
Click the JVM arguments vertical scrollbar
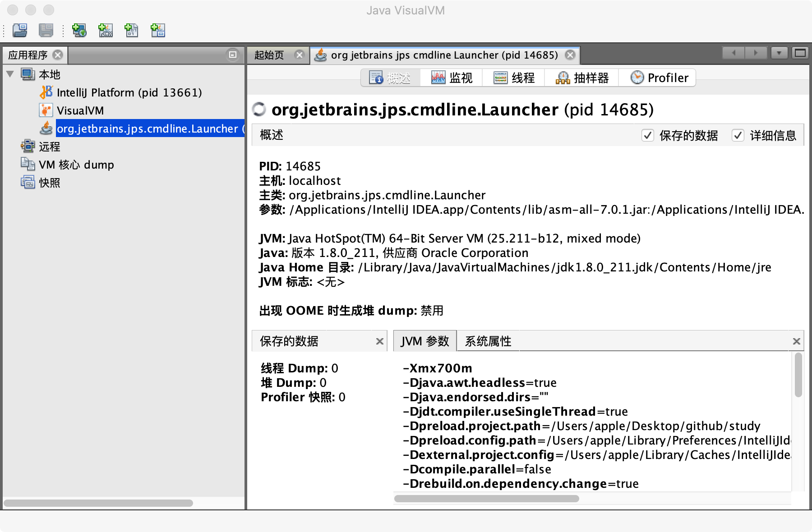point(798,375)
